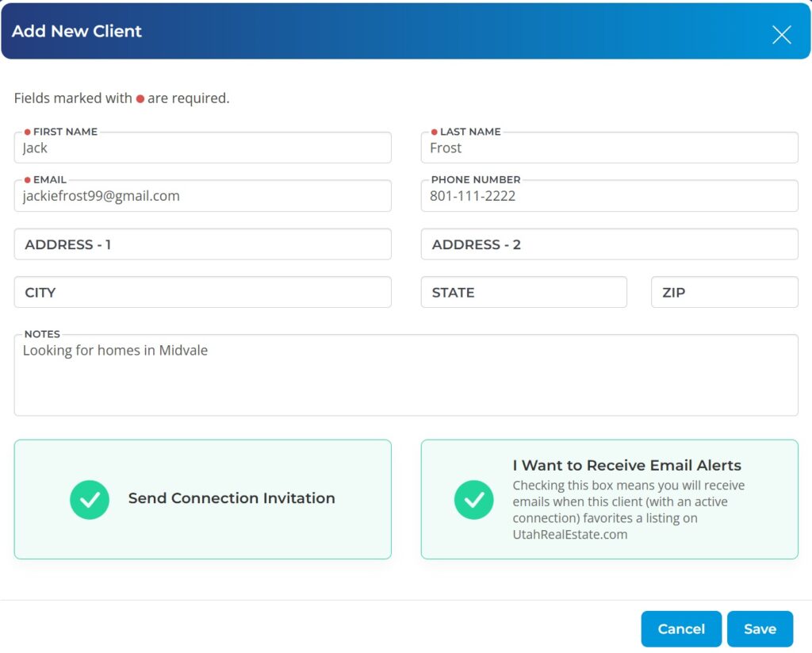Click the First Name field containing Jack

tap(202, 148)
